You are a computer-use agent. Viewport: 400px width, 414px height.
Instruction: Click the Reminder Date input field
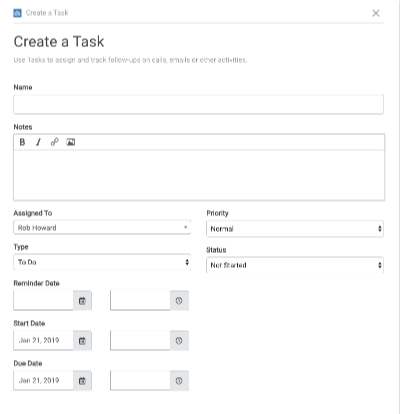(x=43, y=301)
